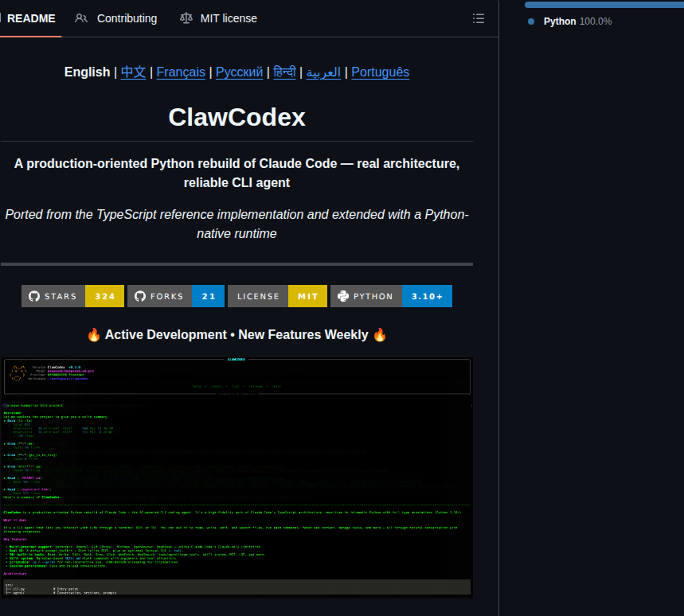Click the ClawCodex heading

236,117
